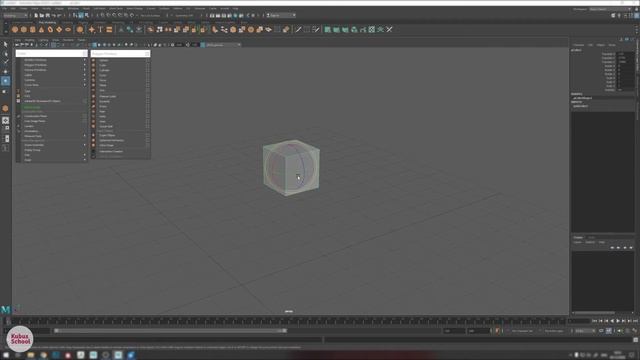
Task: Toggle Snap to grids
Action: (x=103, y=16)
